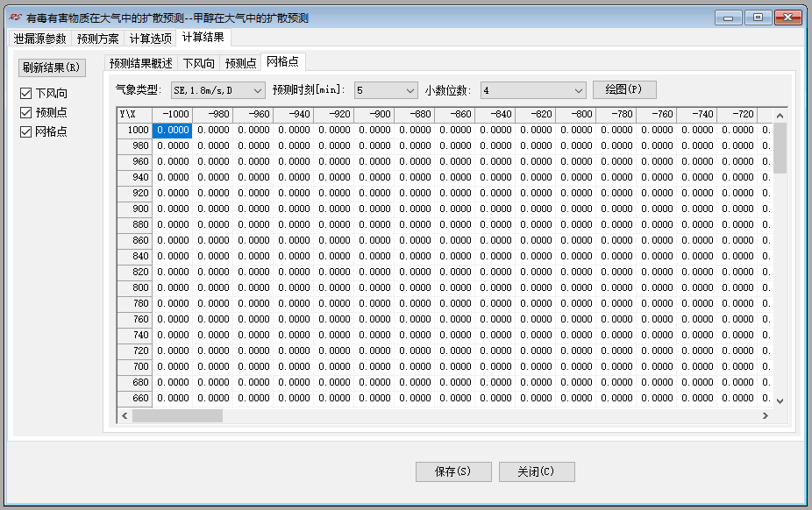This screenshot has height=510, width=812.
Task: Click cell at row 740, column -740
Action: pos(697,335)
